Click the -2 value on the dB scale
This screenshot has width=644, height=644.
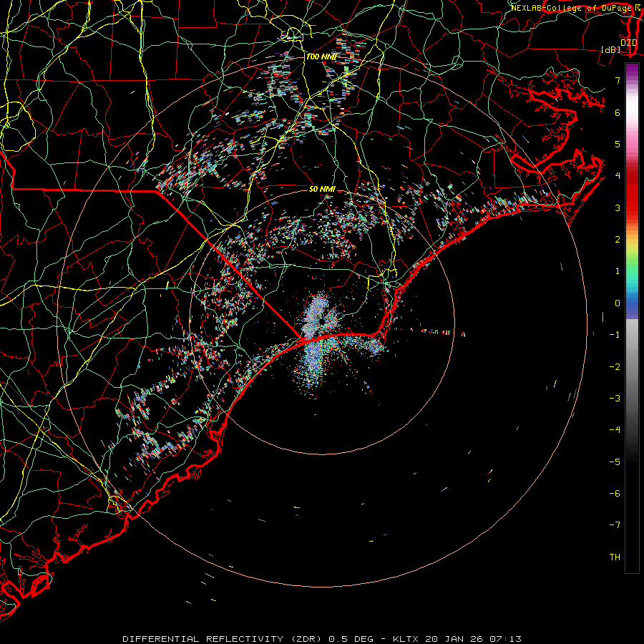coord(615,367)
